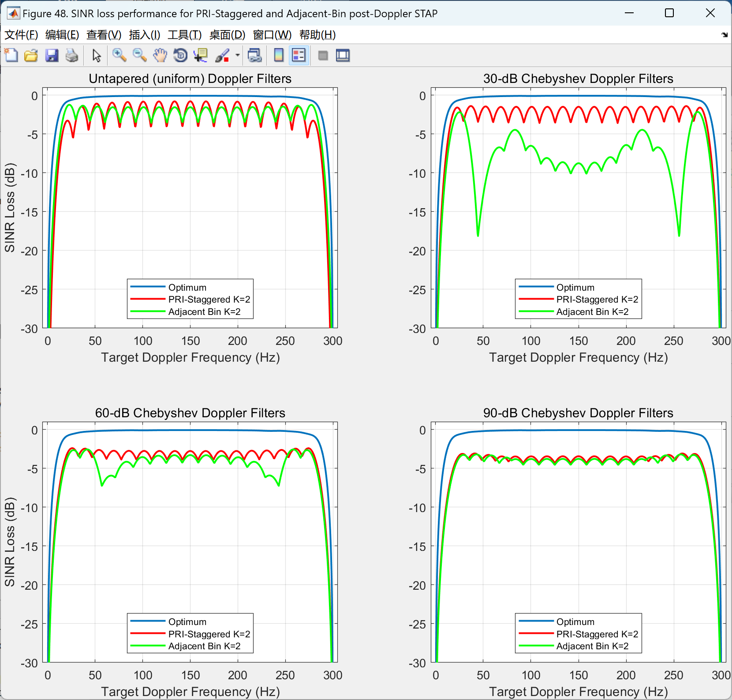Enable the Data Cursor tool

tap(201, 55)
